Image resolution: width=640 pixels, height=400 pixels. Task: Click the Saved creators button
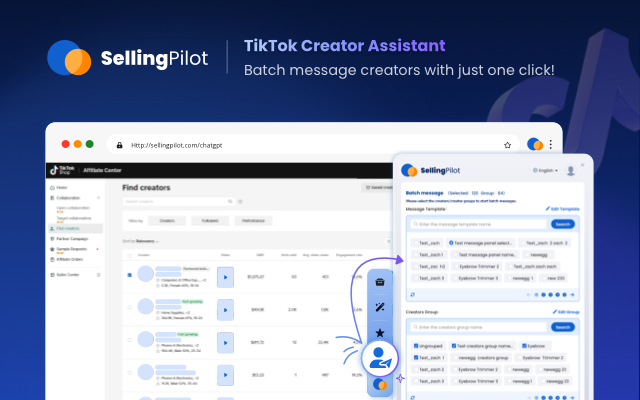[x=377, y=188]
